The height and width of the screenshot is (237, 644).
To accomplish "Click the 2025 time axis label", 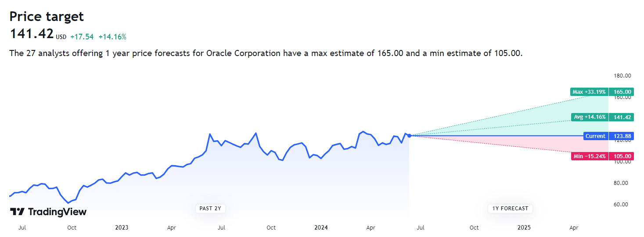I will pos(524,228).
